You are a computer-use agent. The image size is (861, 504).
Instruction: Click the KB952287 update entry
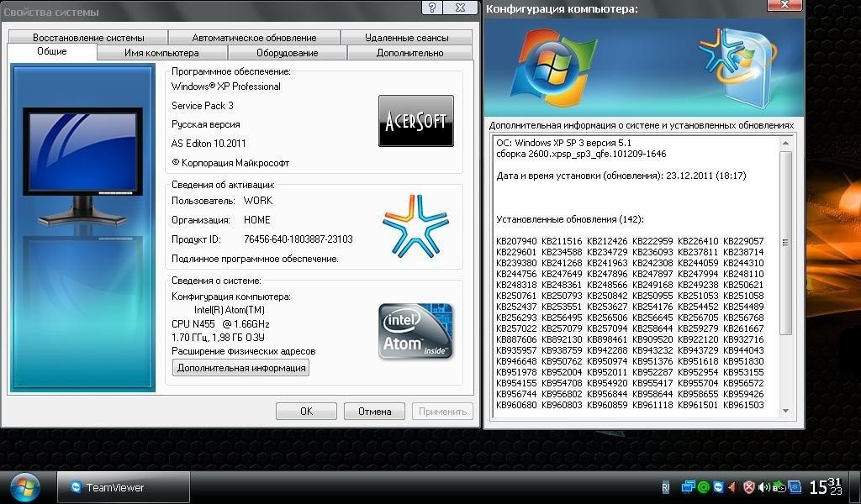(x=652, y=372)
